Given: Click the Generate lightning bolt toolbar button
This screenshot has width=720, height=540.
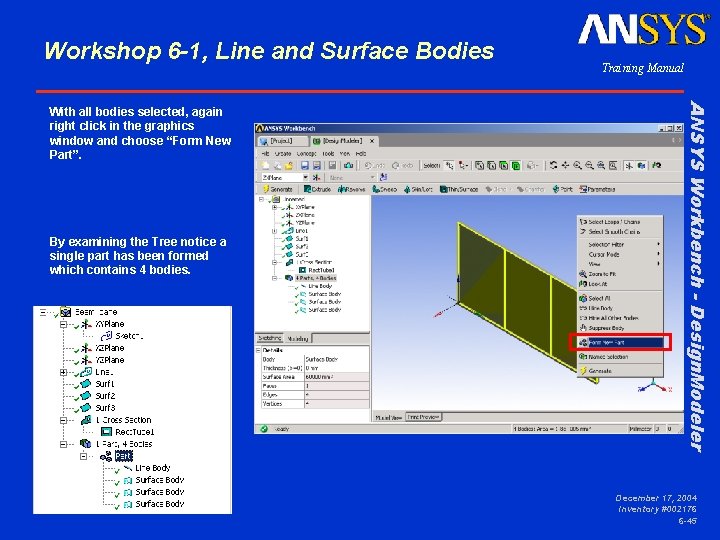Looking at the screenshot, I should pos(278,189).
